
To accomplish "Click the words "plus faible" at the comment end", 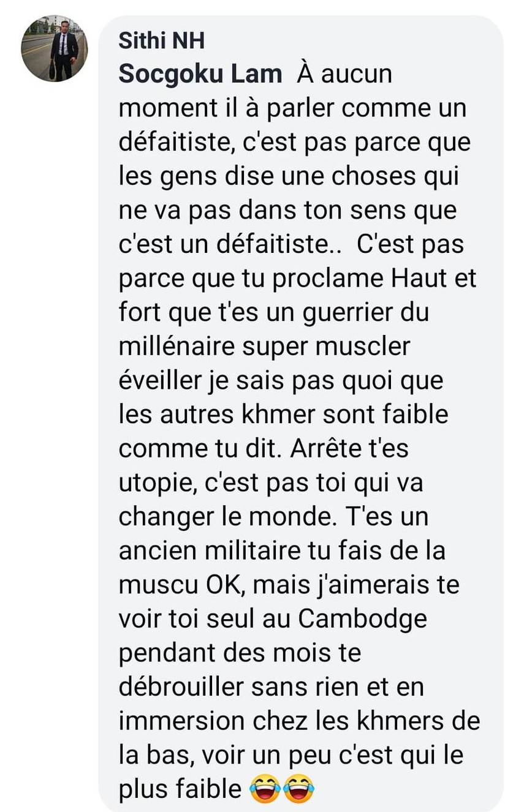I will 180,789.
